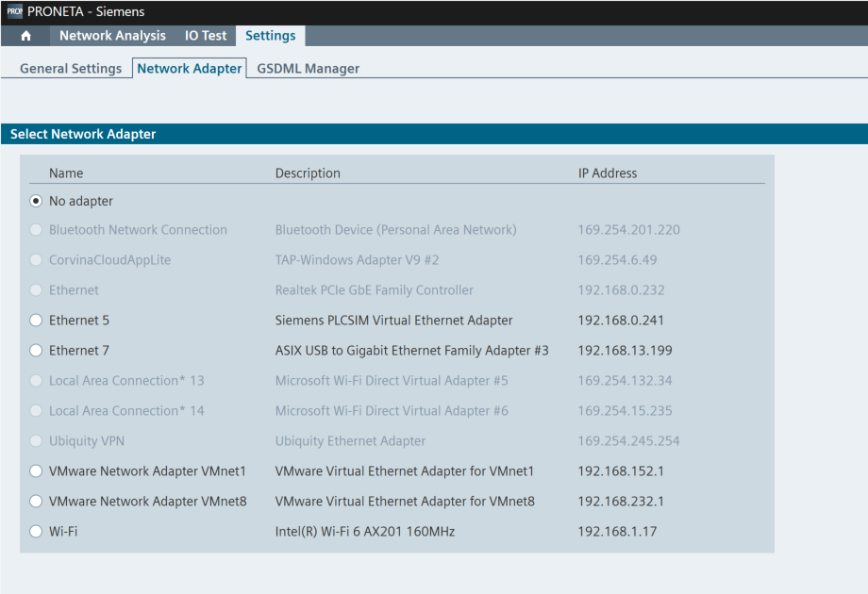The image size is (868, 594).
Task: Choose the Ethernet 5 adapter radio button
Action: click(x=36, y=321)
